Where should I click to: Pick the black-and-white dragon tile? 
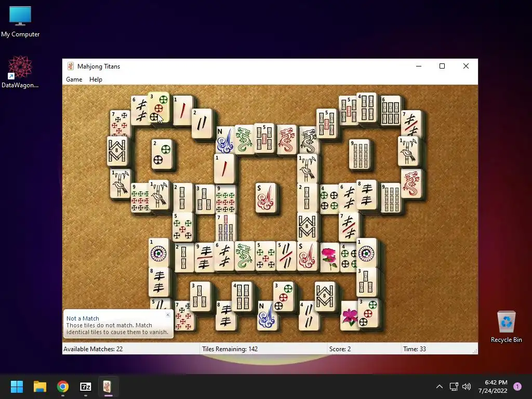pos(309,140)
